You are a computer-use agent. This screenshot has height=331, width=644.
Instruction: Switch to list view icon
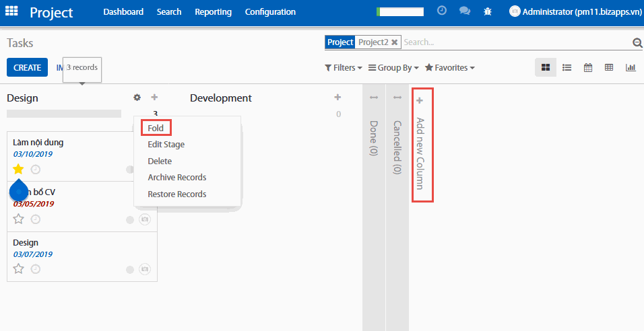tap(567, 67)
